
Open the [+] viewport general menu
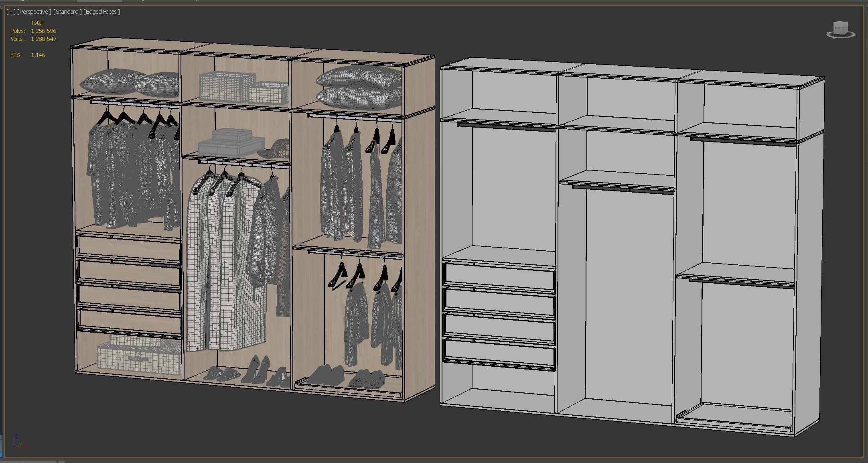[x=11, y=12]
